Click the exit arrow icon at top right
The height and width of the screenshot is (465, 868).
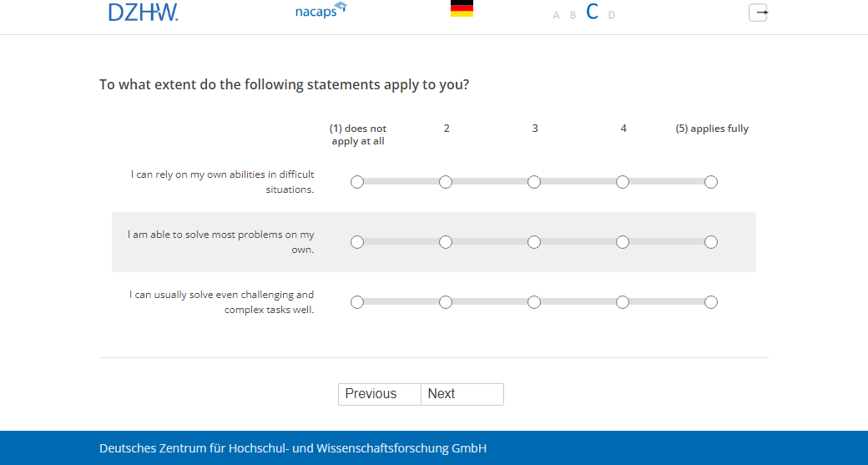pyautogui.click(x=758, y=13)
